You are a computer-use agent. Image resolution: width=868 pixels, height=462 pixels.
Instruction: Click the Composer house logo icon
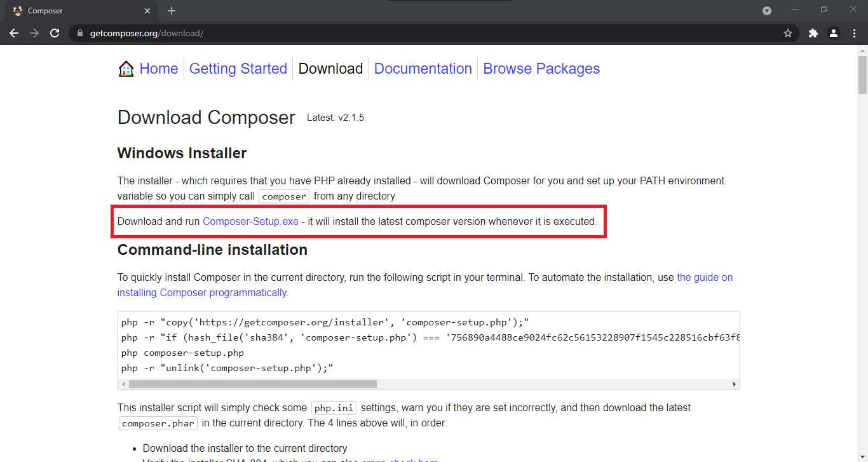tap(126, 69)
